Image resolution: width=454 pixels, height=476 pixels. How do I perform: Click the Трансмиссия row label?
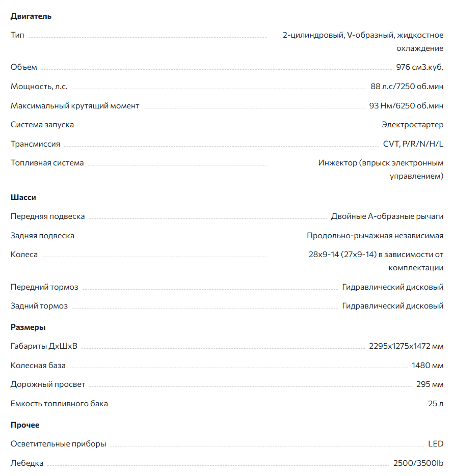(36, 144)
